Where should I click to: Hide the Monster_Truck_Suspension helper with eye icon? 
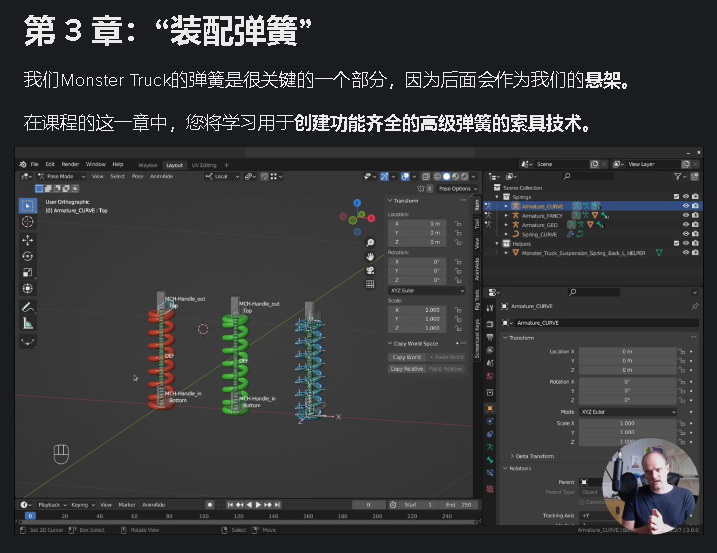(685, 252)
